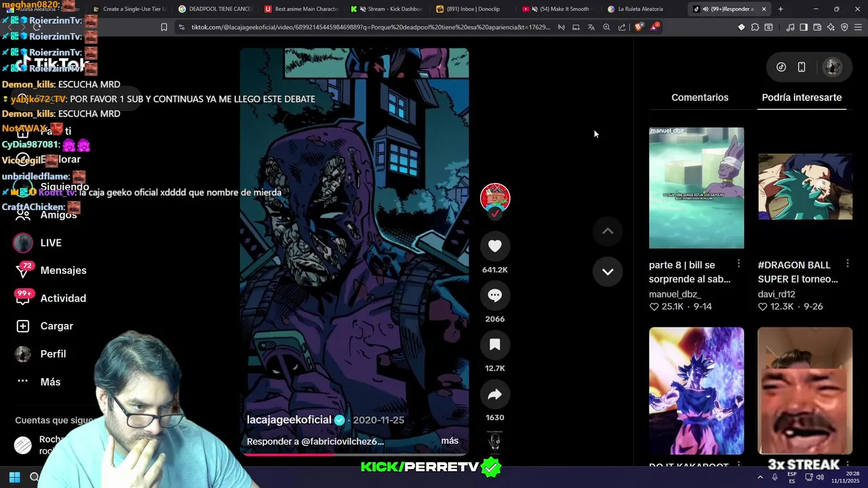This screenshot has height=488, width=868.
Task: Open options for DRAGON BALL SUPER El torneo video
Action: click(x=848, y=264)
